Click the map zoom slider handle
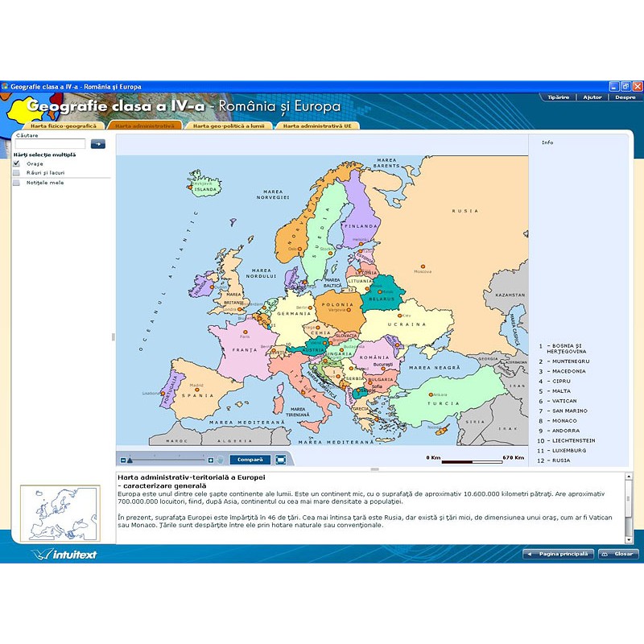Screen dimensions: 644x644 point(130,460)
